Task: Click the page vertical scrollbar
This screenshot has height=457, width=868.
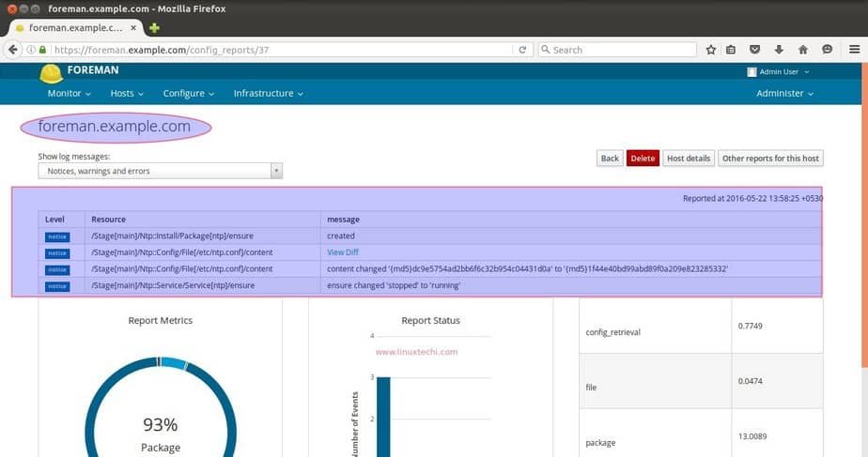Action: pos(864,215)
